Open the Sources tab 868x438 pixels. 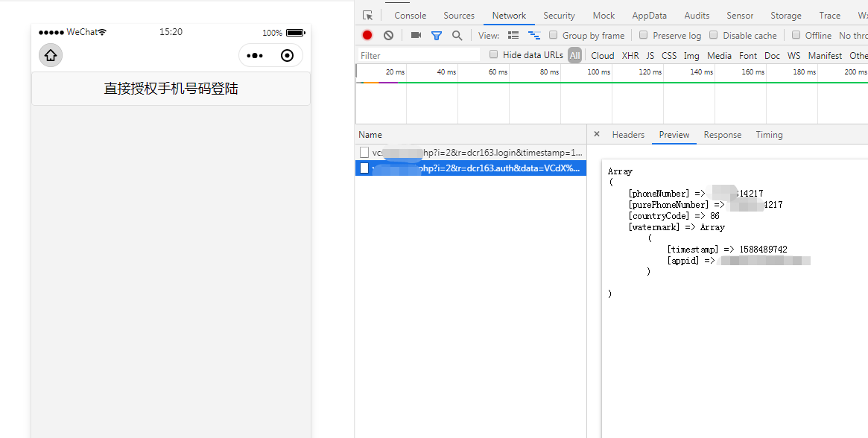coord(459,16)
